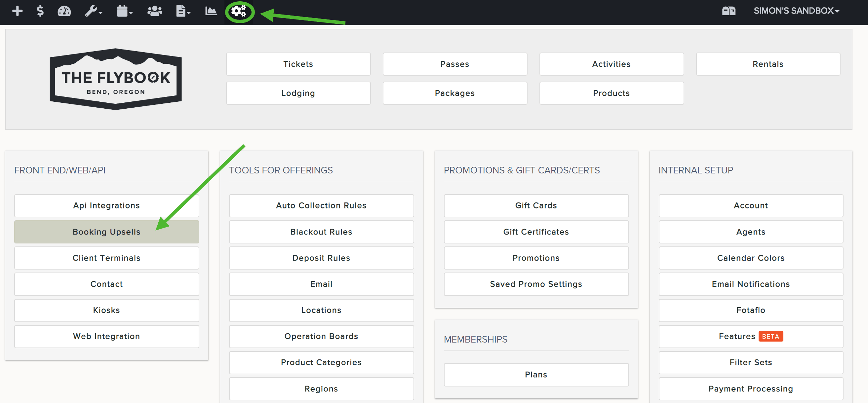
Task: Open Regions settings
Action: pyautogui.click(x=322, y=388)
